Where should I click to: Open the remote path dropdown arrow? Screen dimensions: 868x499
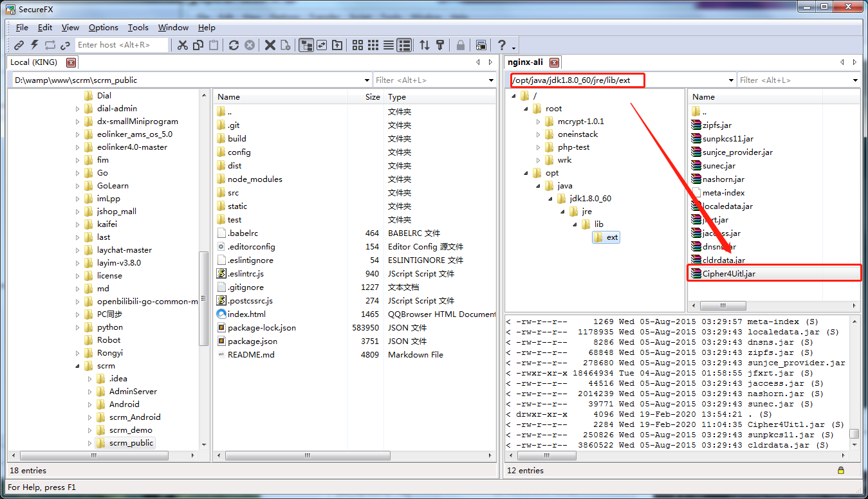[731, 80]
